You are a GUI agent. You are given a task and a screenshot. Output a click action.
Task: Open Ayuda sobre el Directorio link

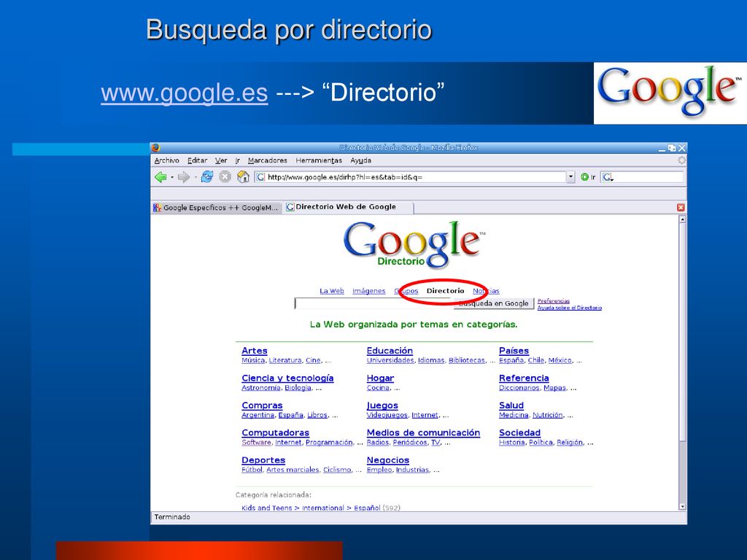tap(569, 308)
